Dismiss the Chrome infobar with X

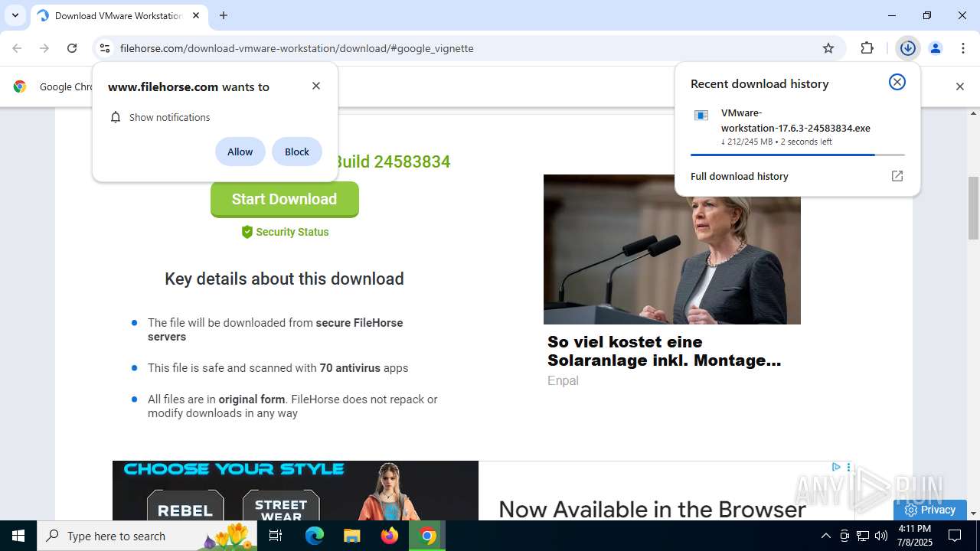pyautogui.click(x=960, y=86)
